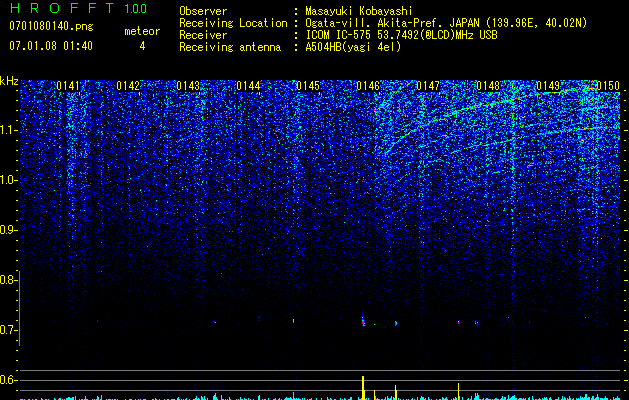The image size is (629, 400).
Task: Click the strong meteor echo at 0146
Action: 363,321
